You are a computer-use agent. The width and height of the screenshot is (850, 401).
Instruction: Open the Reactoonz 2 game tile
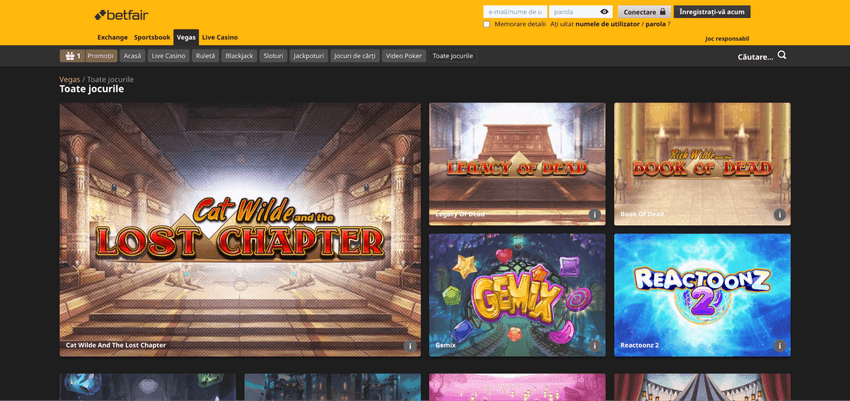[702, 295]
